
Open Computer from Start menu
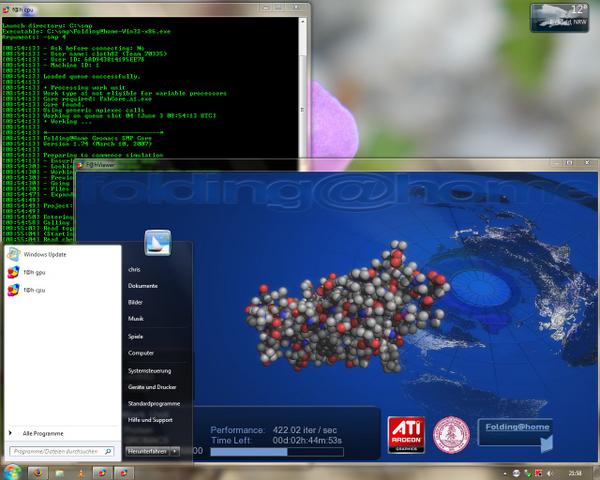point(141,353)
